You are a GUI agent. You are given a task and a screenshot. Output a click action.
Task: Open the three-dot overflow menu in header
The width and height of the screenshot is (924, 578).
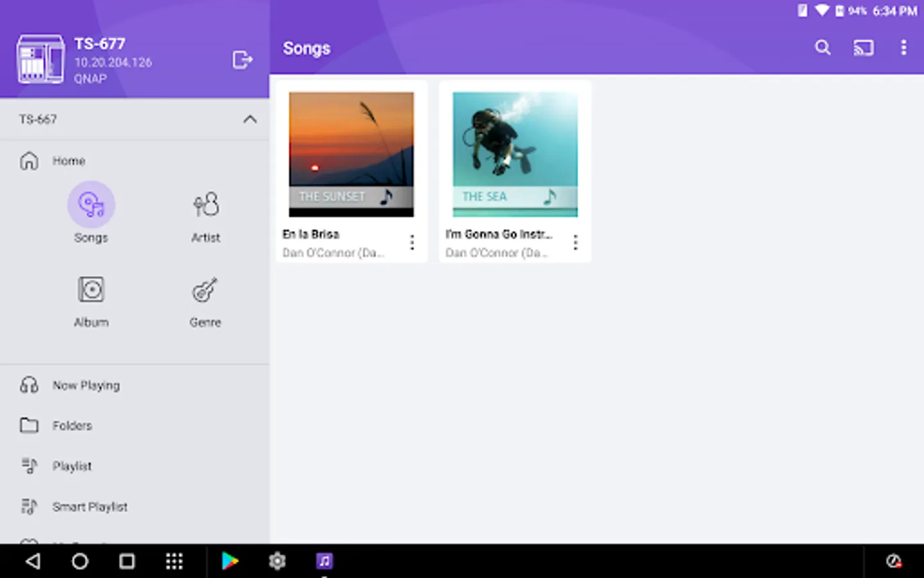point(903,48)
